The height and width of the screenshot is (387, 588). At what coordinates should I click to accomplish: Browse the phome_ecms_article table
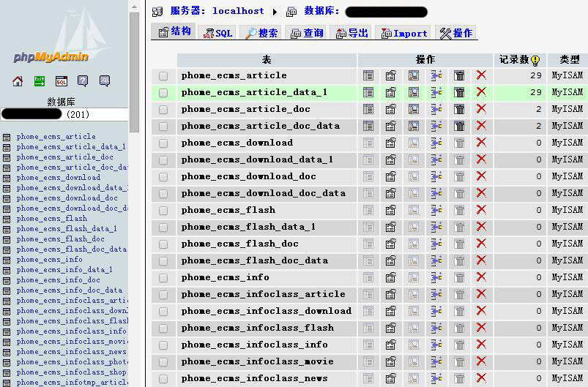click(368, 75)
